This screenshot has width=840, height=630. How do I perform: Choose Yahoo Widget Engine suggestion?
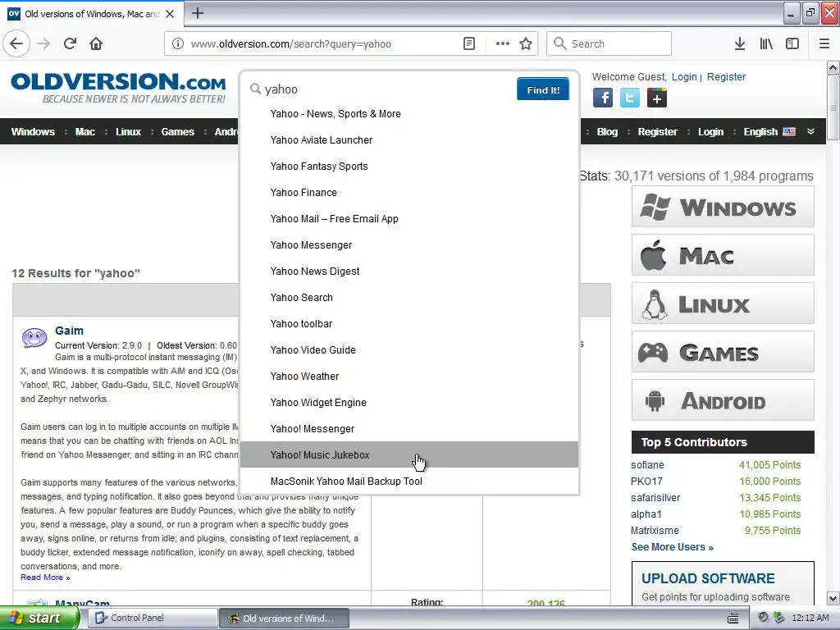[x=409, y=402]
